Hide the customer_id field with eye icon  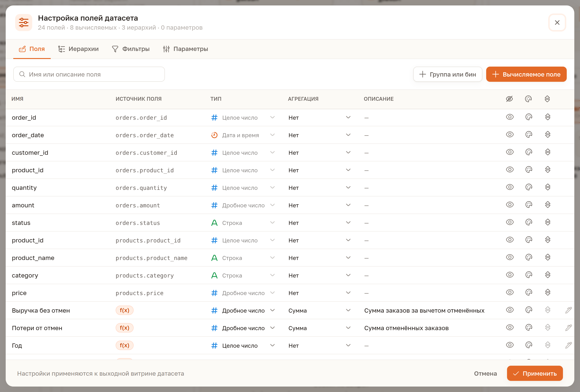pos(510,152)
